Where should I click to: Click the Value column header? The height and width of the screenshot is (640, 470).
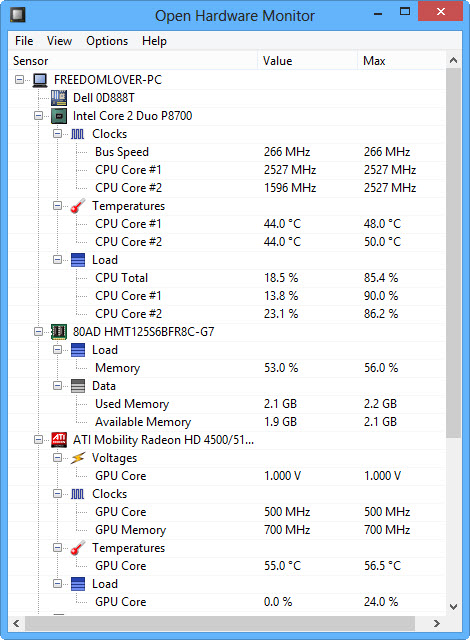coord(308,61)
